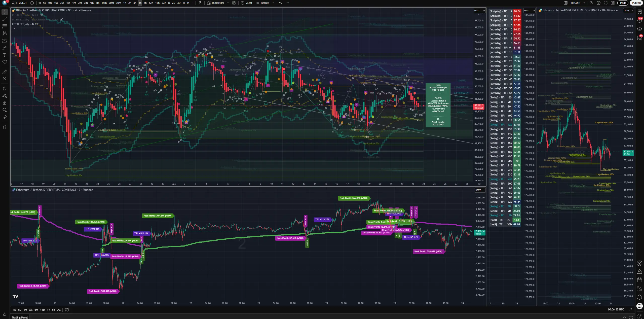Switch to the 1h timeframe
Image resolution: width=644 pixels, height=319 pixels.
(x=125, y=3)
